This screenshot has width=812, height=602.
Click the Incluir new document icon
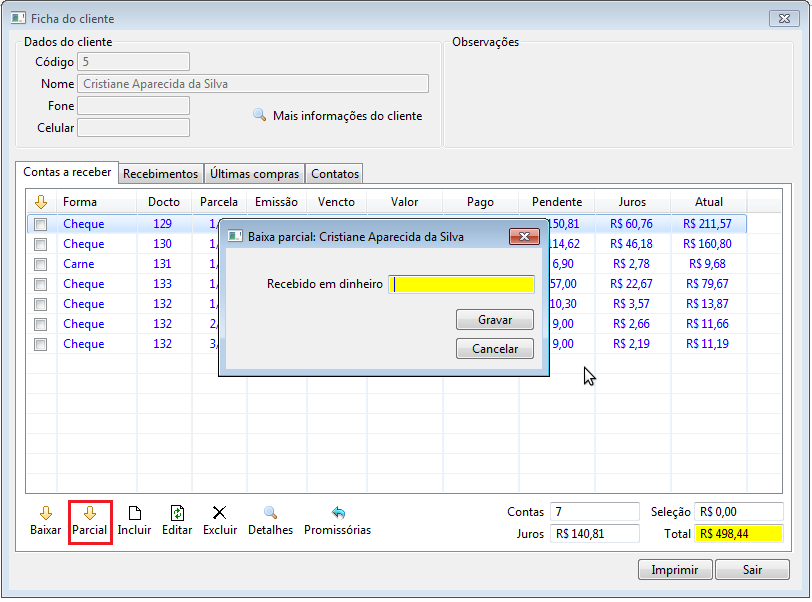click(135, 513)
